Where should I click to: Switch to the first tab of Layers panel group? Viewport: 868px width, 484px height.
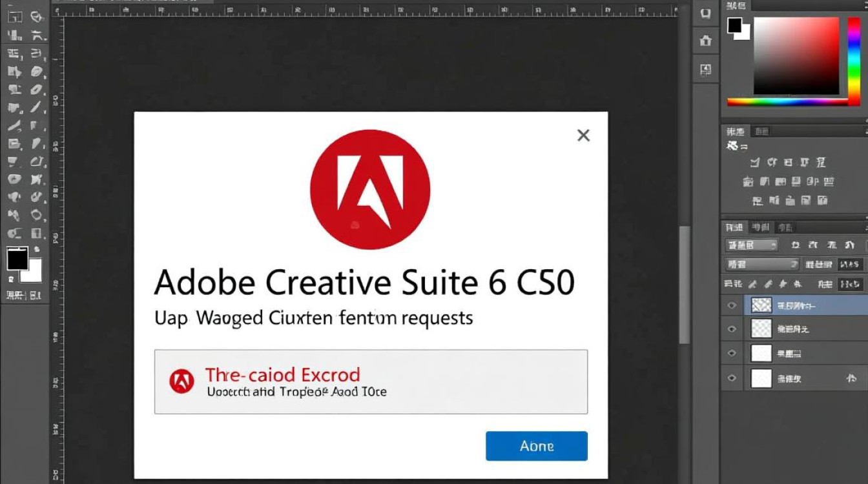pos(734,227)
